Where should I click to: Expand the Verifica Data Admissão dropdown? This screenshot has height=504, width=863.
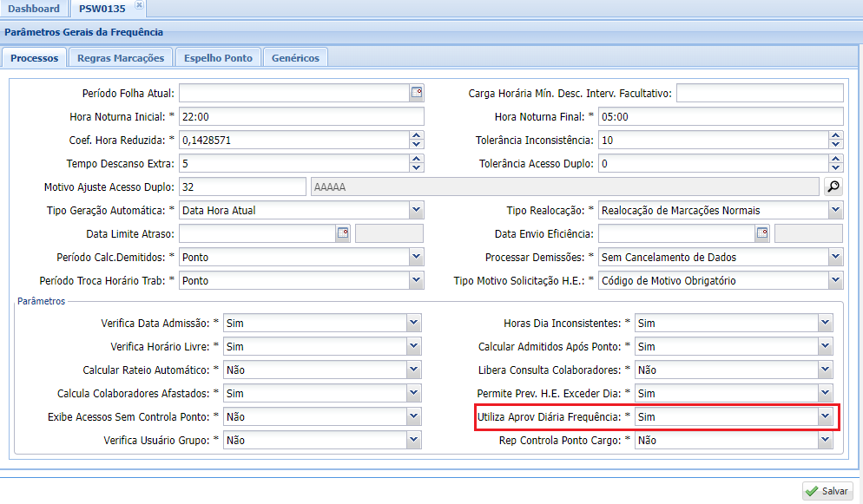(414, 324)
